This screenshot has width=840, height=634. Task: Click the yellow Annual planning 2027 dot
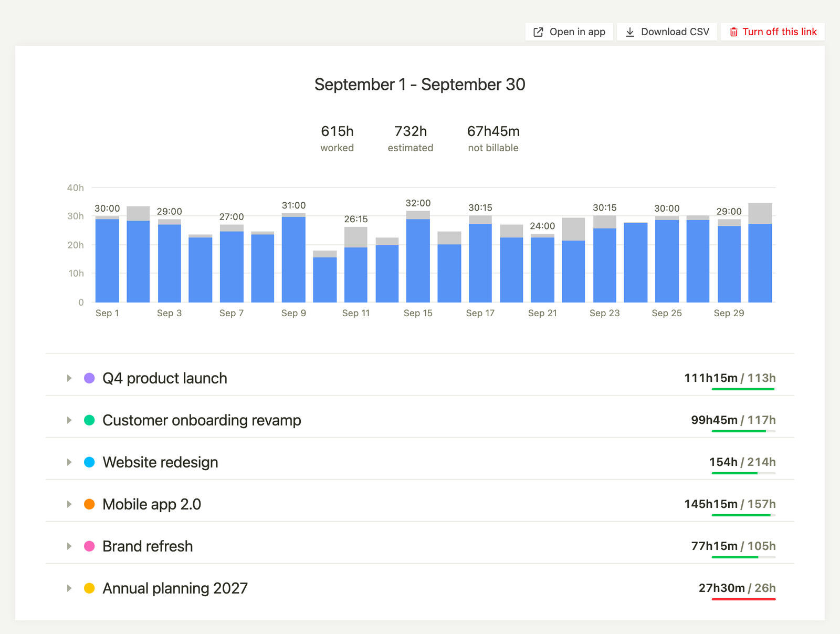89,588
